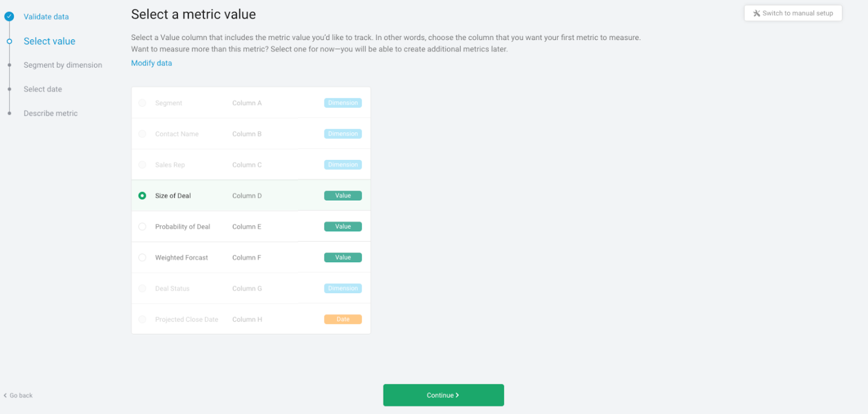Click the Go back link
The image size is (868, 414).
point(20,395)
